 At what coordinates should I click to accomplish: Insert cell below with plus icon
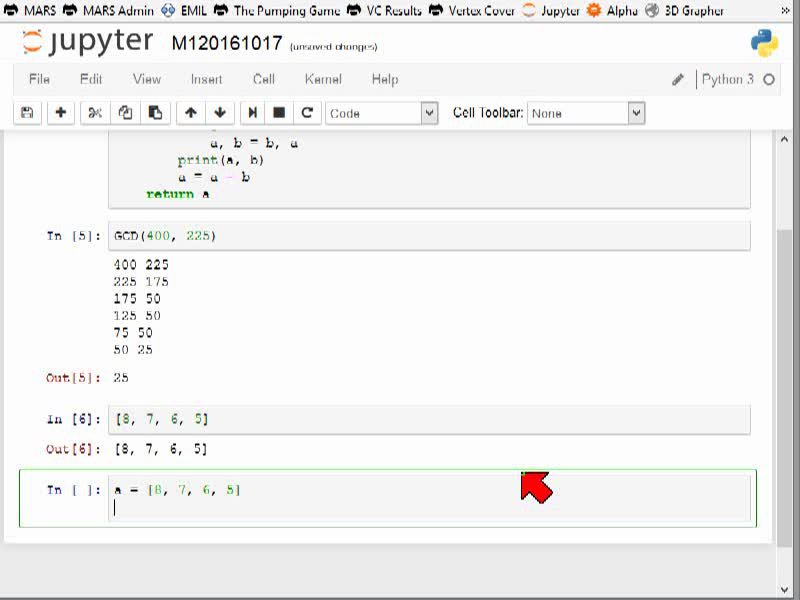[60, 113]
